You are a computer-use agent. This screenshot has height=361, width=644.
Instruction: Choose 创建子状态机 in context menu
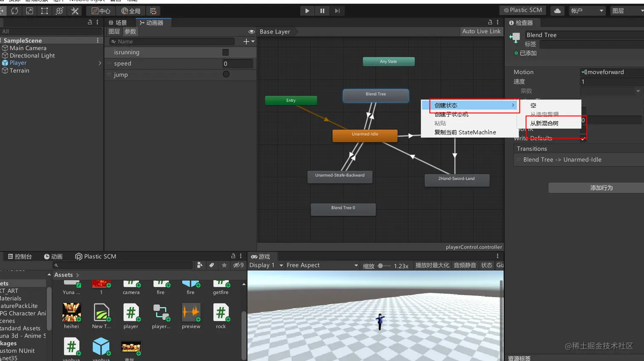click(x=451, y=114)
